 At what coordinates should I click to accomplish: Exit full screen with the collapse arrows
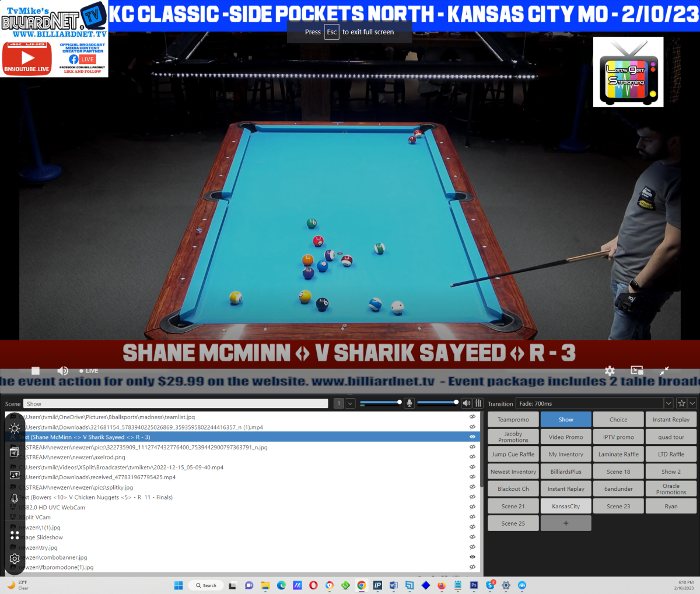664,371
